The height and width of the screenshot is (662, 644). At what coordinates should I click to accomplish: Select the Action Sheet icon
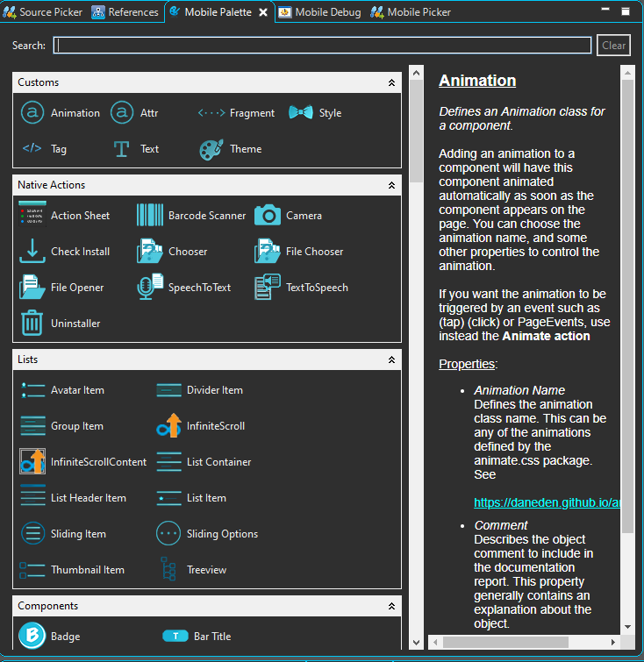click(32, 215)
